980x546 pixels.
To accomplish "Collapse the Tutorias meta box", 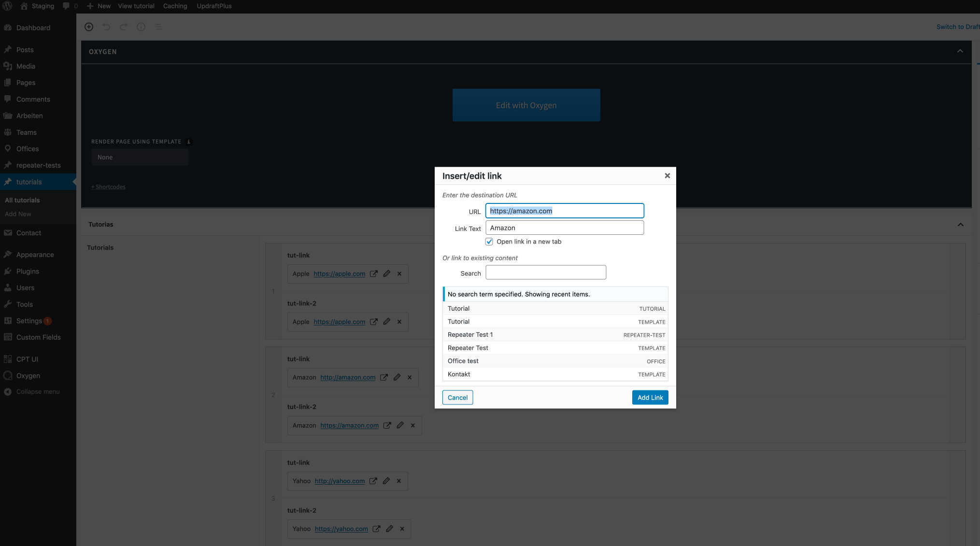I will click(961, 225).
